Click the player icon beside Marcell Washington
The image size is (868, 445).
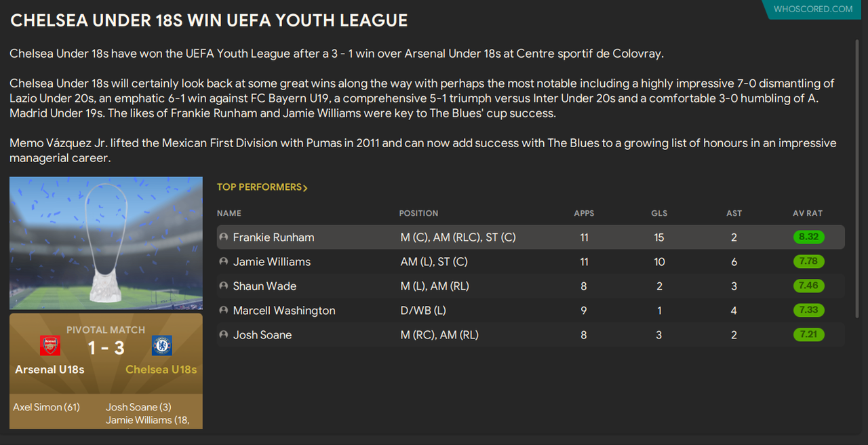click(223, 311)
